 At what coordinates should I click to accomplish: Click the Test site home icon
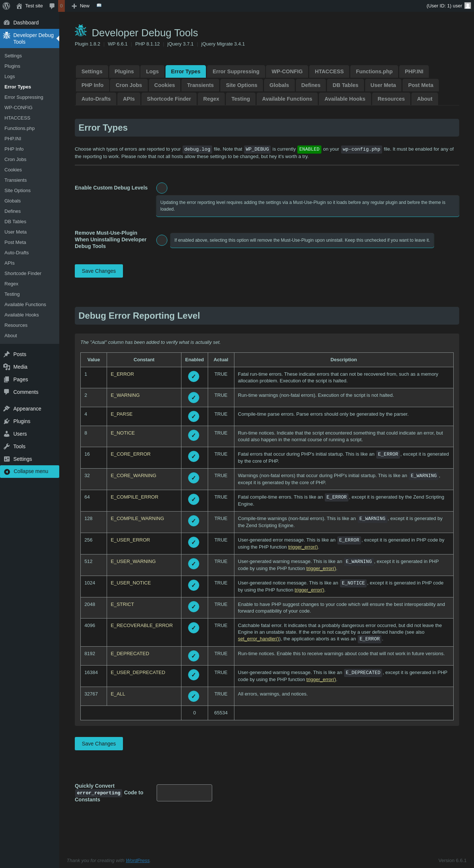click(19, 6)
